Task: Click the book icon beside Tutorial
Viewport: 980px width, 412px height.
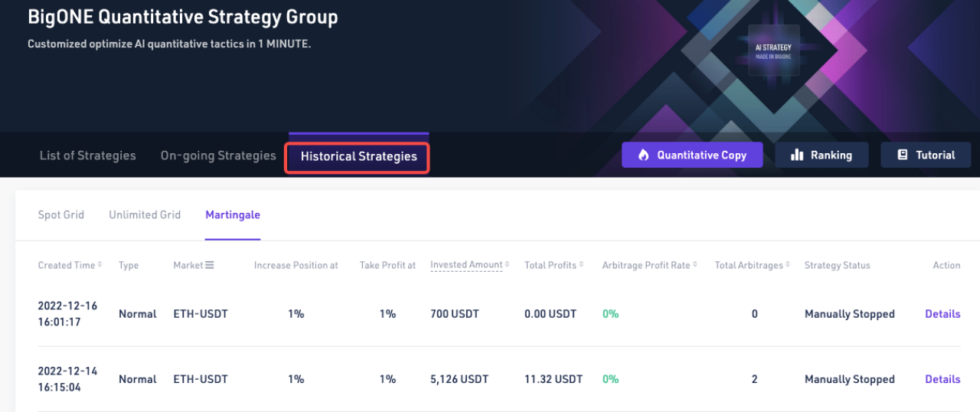Action: click(x=902, y=155)
